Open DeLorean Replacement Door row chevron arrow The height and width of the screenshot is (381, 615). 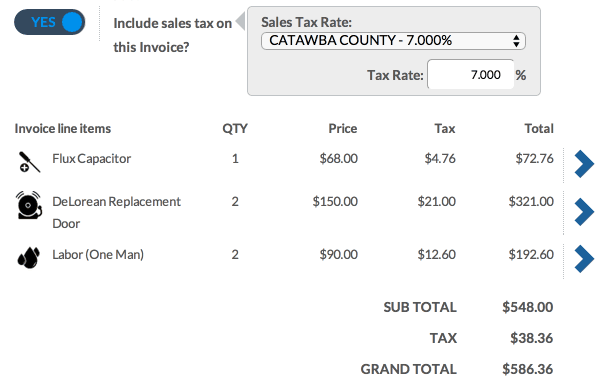[x=584, y=212]
